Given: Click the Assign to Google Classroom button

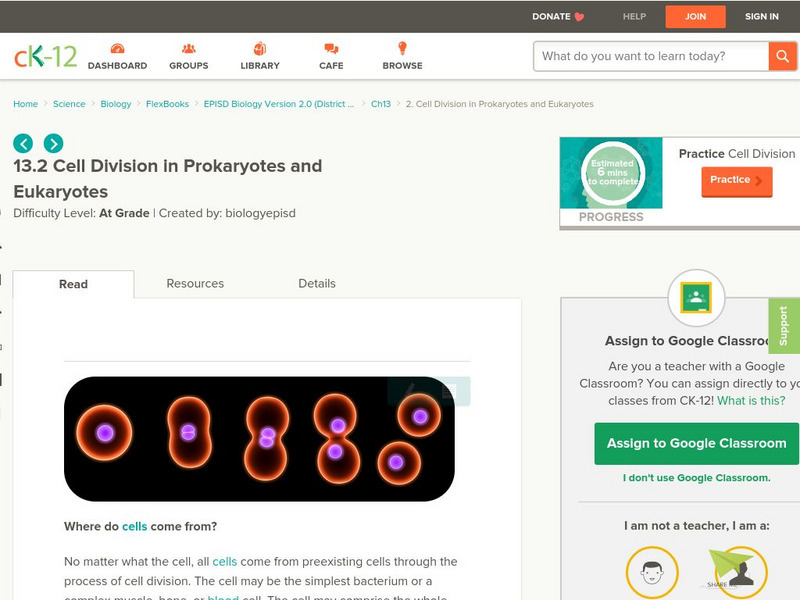Looking at the screenshot, I should [x=696, y=443].
